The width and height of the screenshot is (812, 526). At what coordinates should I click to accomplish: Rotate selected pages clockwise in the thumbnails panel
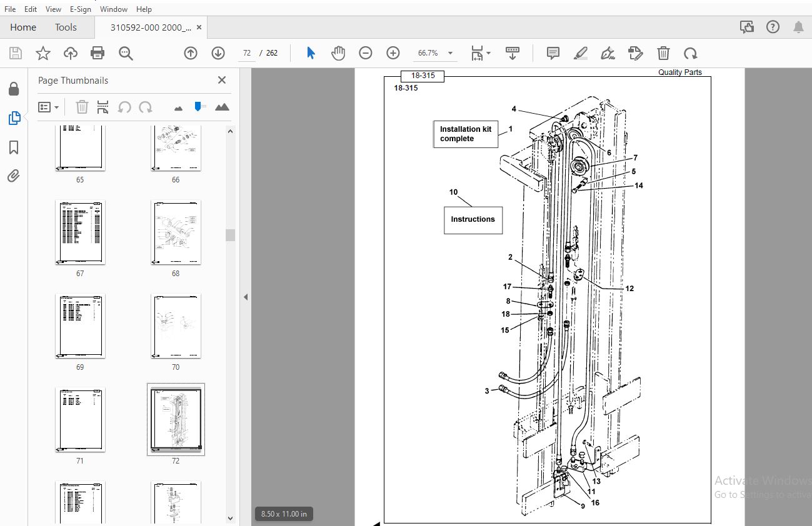tap(146, 107)
